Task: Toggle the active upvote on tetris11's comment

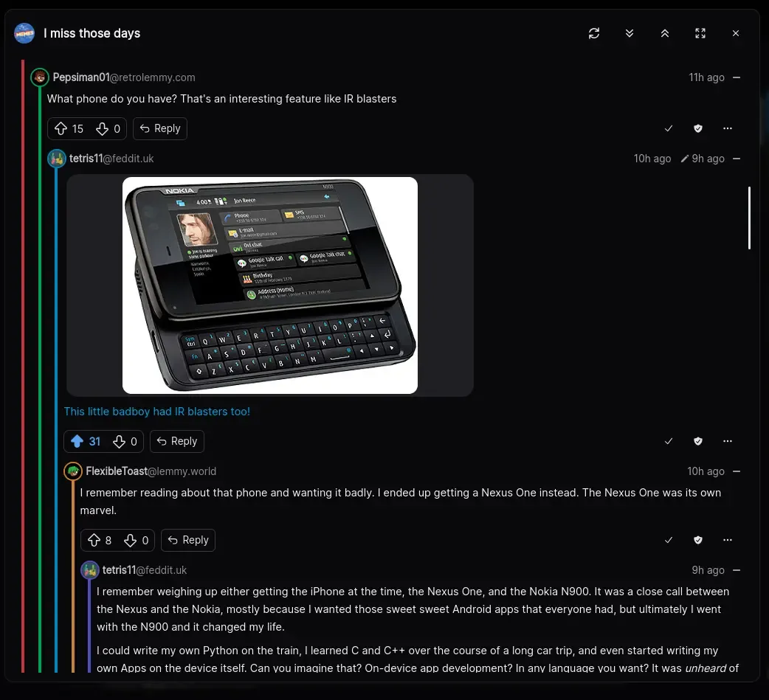Action: point(77,441)
